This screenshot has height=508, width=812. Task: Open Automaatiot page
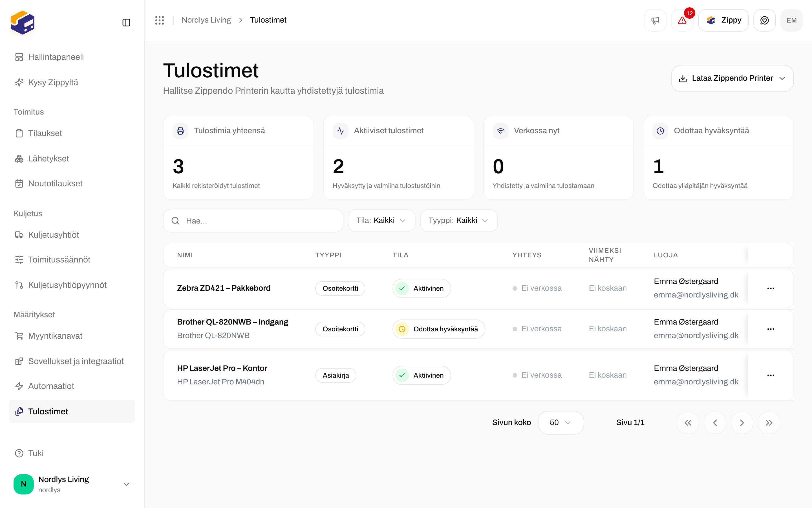tap(72, 386)
